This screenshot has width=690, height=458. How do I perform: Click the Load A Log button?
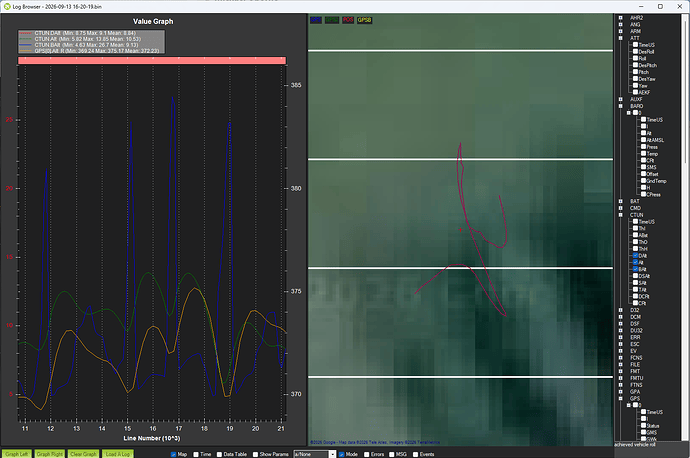pyautogui.click(x=117, y=454)
